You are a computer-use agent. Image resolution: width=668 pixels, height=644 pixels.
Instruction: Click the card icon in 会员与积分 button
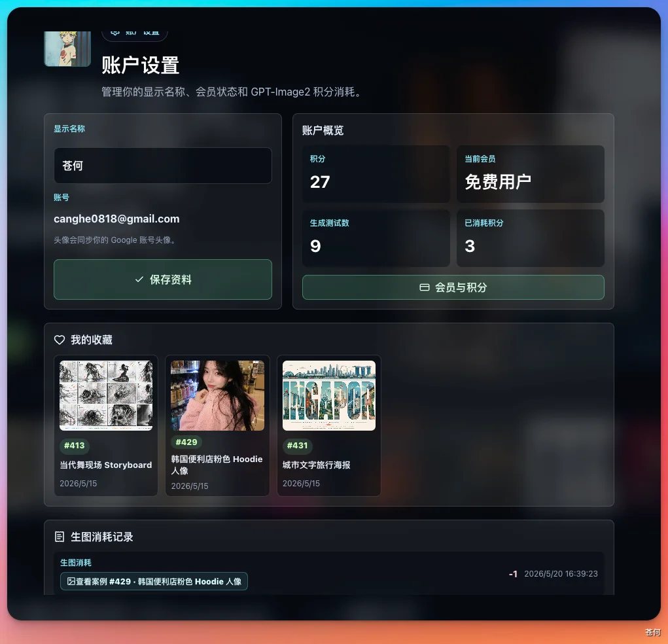click(x=425, y=287)
